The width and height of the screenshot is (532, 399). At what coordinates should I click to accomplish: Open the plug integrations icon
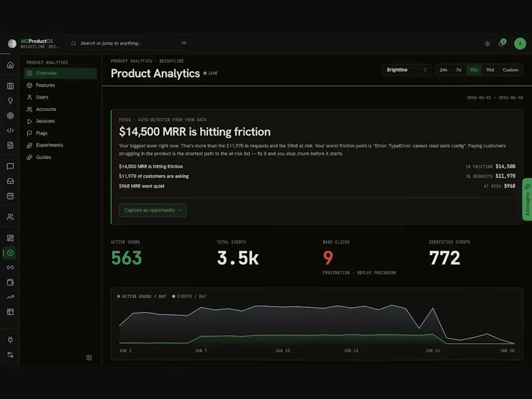click(11, 340)
